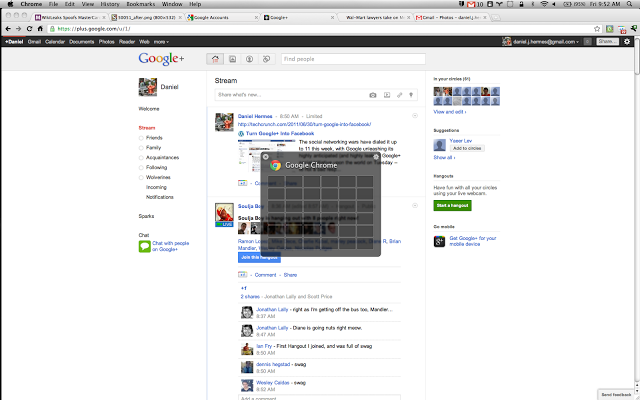Open the Profile icon in Google+ toolbar
Viewport: 640px width, 400px height.
click(249, 59)
